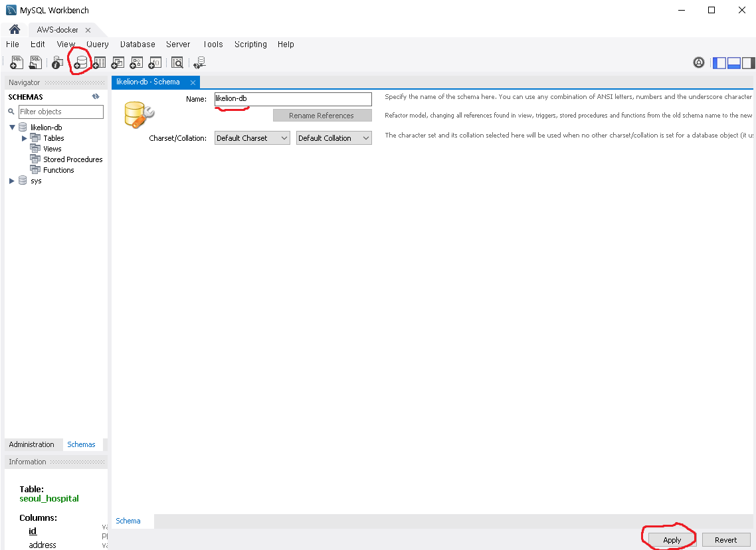Open the home screen tab icon
This screenshot has height=550, width=756.
[15, 29]
